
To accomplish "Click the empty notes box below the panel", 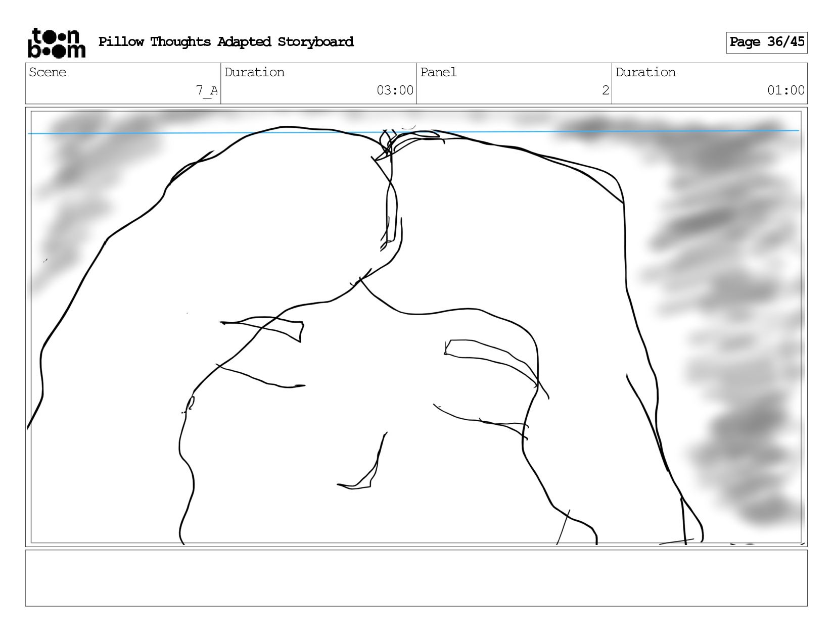I will pyautogui.click(x=416, y=578).
